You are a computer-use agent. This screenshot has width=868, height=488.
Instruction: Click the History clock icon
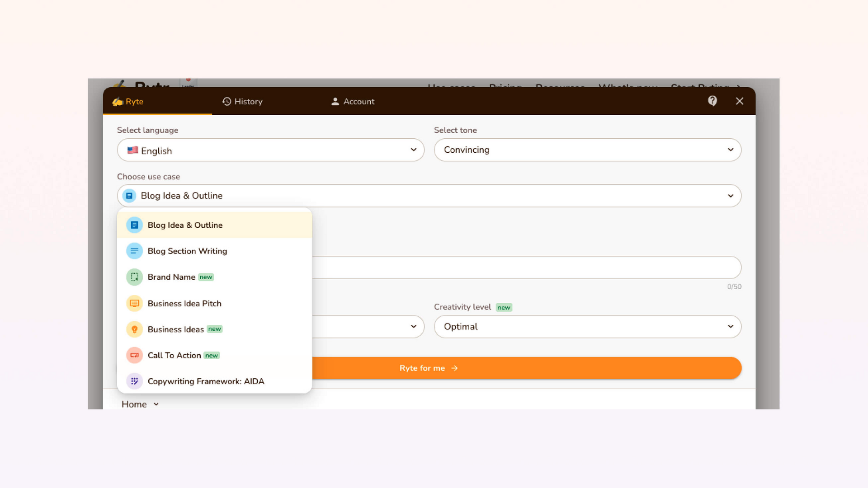[226, 102]
